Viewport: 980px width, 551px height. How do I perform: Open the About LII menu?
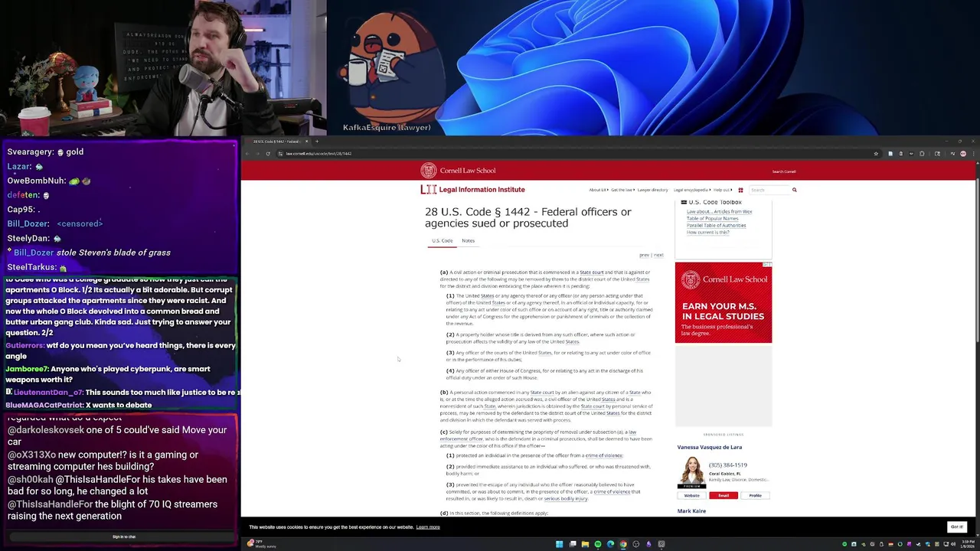pos(598,190)
